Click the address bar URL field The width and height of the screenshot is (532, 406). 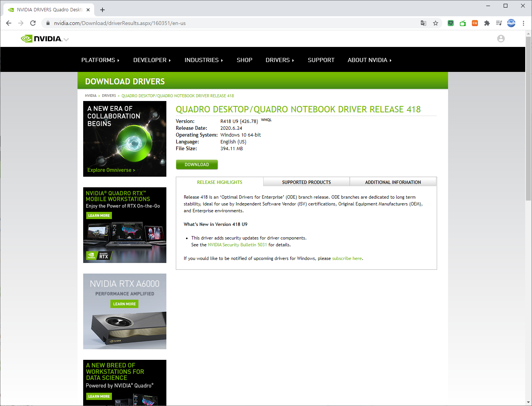click(234, 23)
